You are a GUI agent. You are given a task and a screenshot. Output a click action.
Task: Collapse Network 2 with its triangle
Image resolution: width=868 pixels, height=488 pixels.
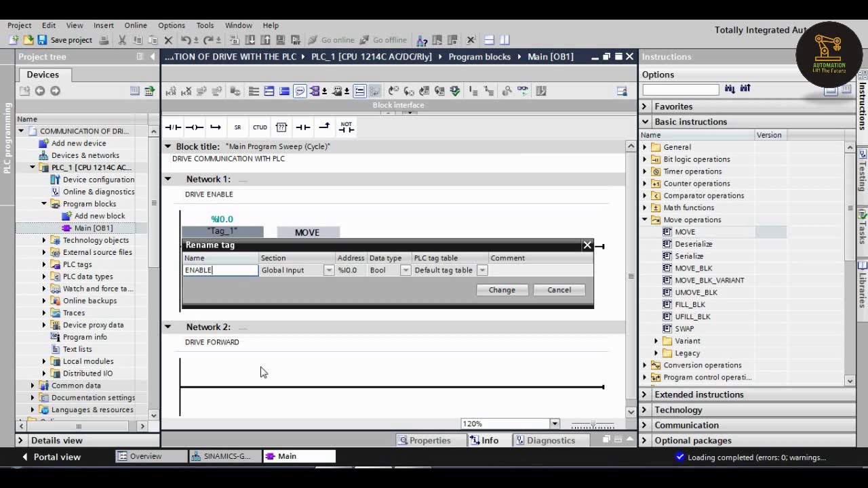pyautogui.click(x=167, y=327)
